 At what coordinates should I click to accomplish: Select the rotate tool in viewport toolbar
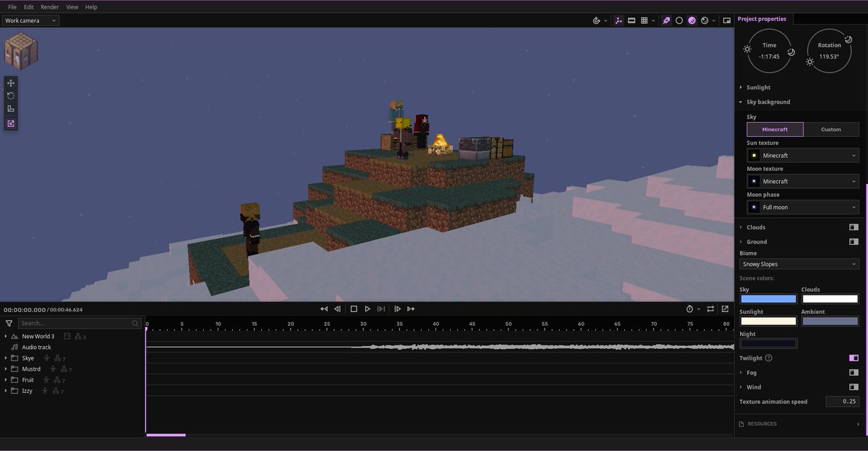(11, 96)
